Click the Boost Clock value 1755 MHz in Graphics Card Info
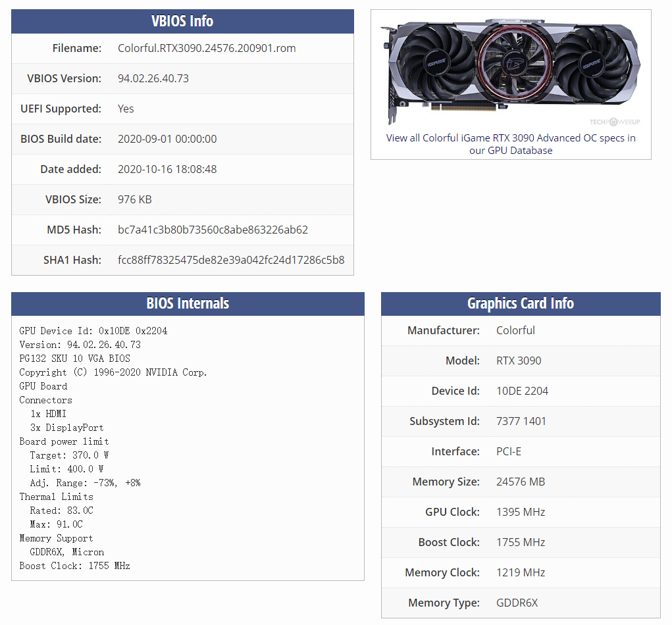 (521, 542)
